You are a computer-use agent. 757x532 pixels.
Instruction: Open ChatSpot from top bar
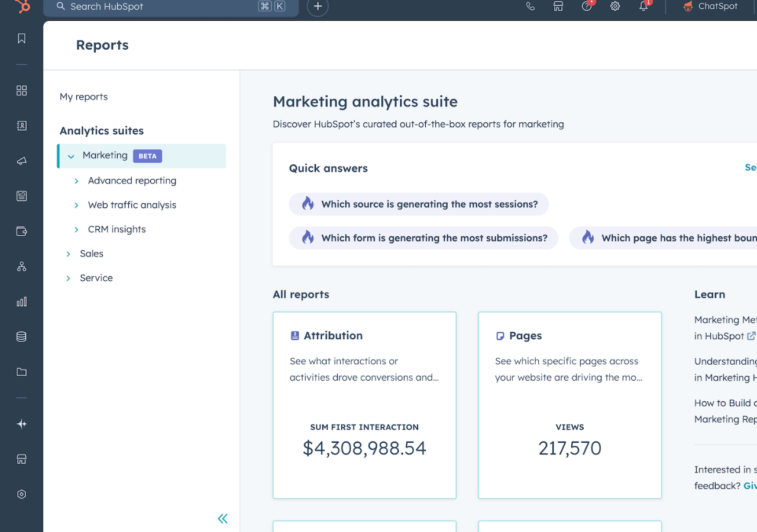coord(710,7)
